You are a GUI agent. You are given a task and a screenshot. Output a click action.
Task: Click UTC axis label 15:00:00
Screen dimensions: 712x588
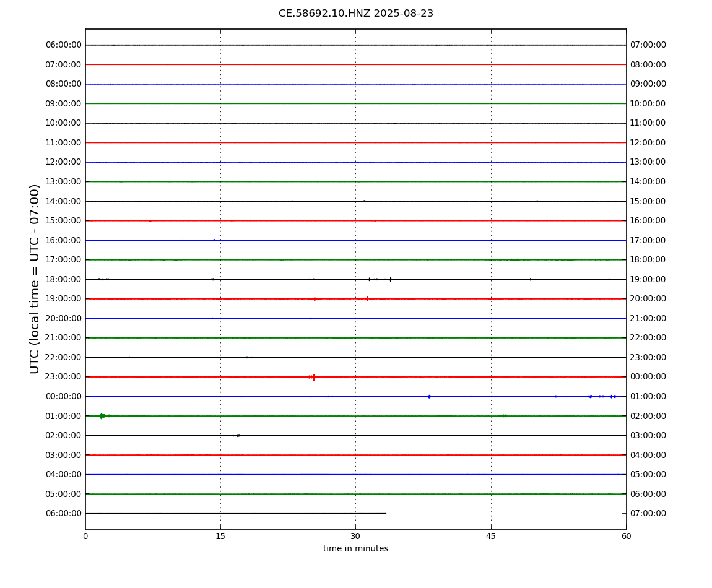point(64,221)
